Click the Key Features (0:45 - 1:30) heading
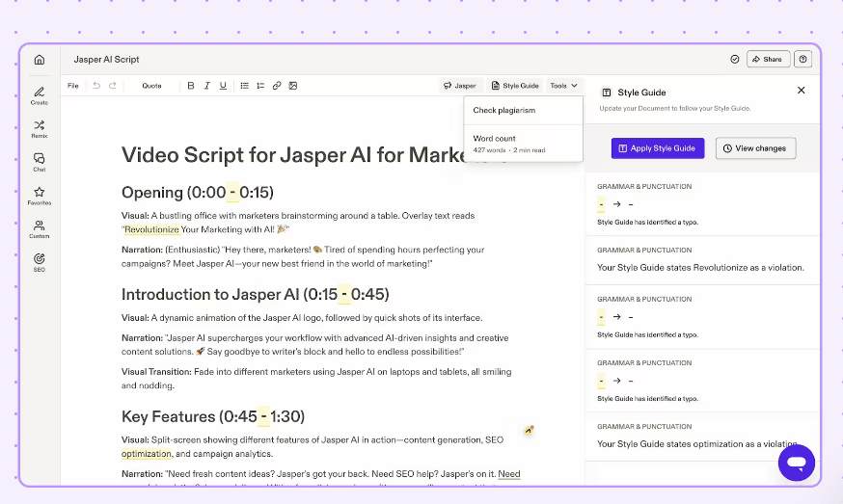The width and height of the screenshot is (843, 504). click(x=213, y=417)
